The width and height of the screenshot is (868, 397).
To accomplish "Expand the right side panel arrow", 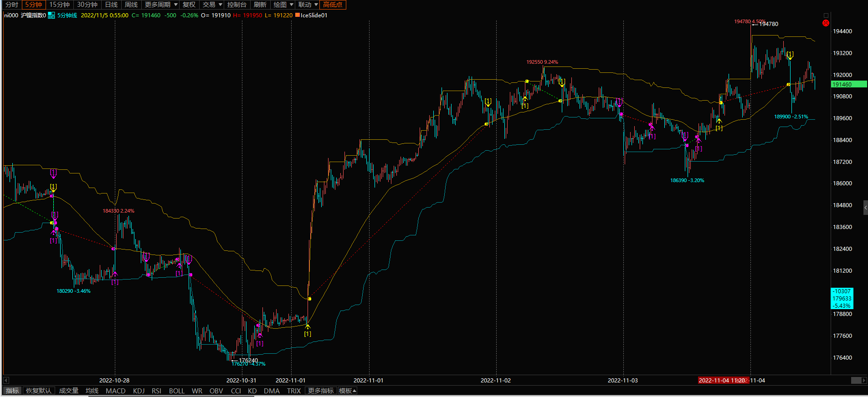I will pyautogui.click(x=865, y=208).
